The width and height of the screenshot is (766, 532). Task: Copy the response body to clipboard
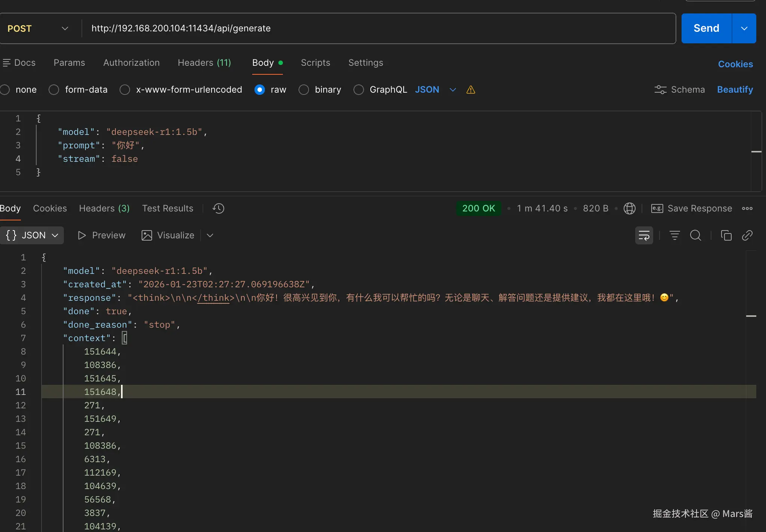coord(726,235)
